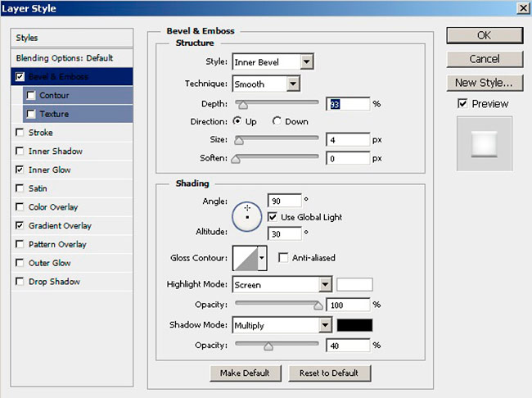Open the Gloss Contour picker arrow
This screenshot has width=532, height=398.
pos(262,258)
